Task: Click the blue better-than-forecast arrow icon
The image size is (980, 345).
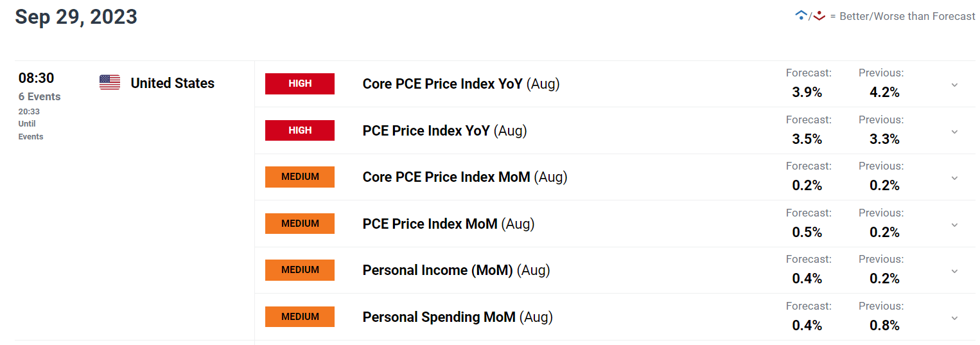Action: tap(801, 15)
